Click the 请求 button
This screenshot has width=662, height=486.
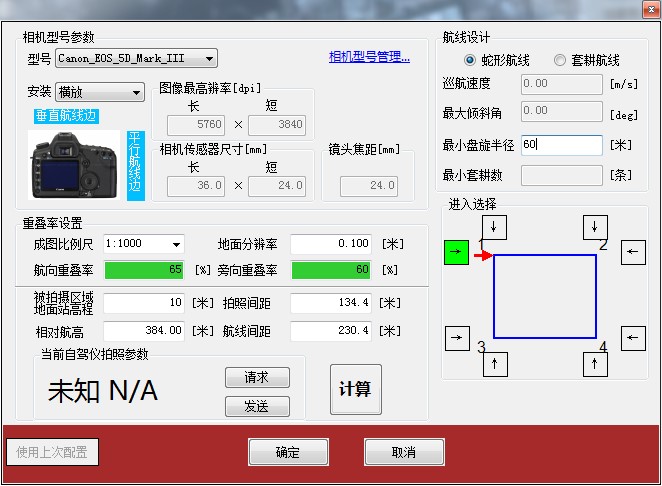pos(257,377)
